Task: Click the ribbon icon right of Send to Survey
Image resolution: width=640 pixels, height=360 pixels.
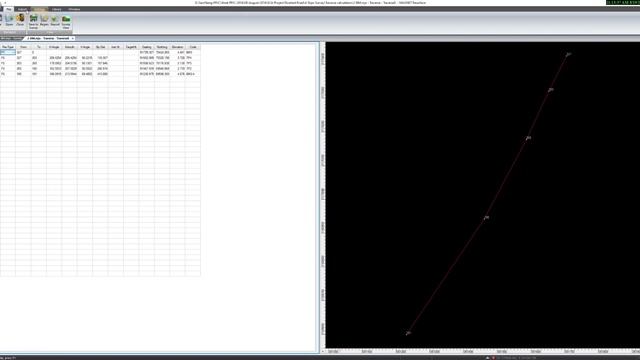Action: click(44, 20)
